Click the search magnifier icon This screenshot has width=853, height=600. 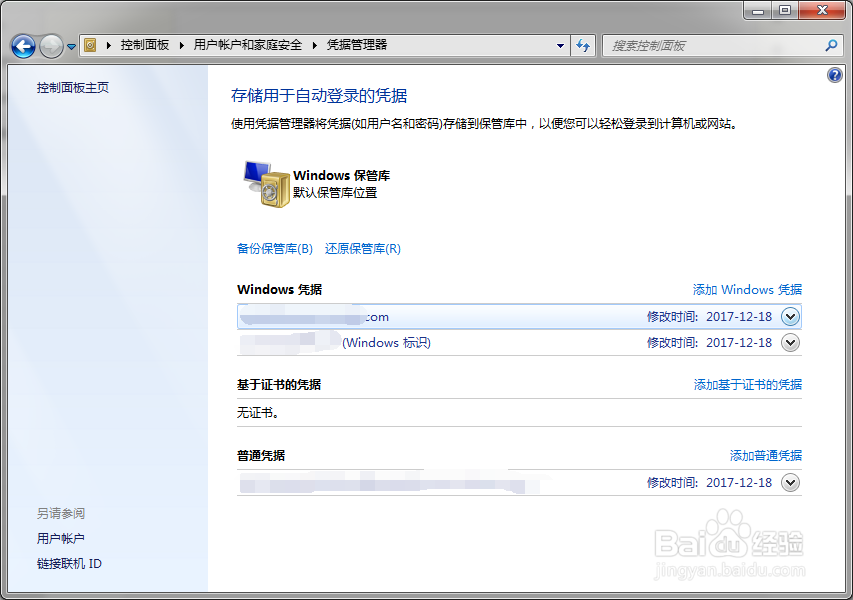click(831, 45)
